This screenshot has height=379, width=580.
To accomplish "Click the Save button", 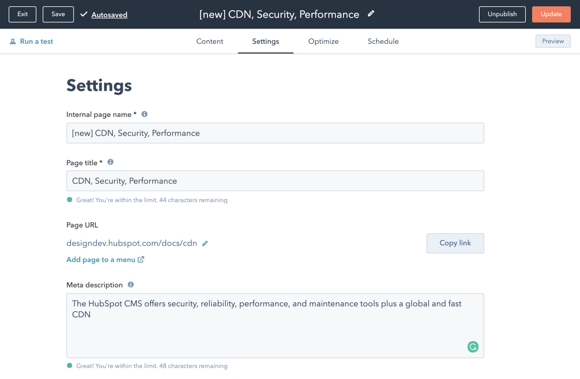I will pos(58,14).
